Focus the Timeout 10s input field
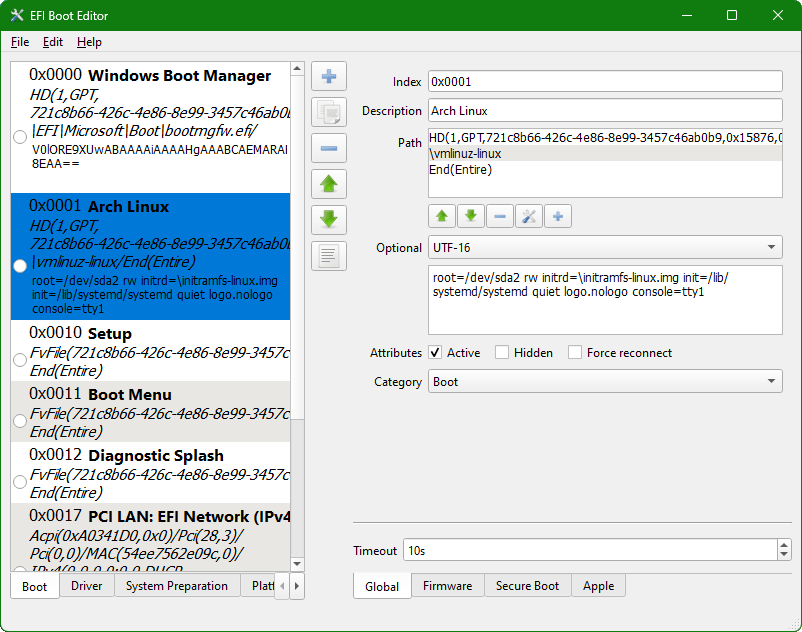The width and height of the screenshot is (802, 632). [590, 550]
